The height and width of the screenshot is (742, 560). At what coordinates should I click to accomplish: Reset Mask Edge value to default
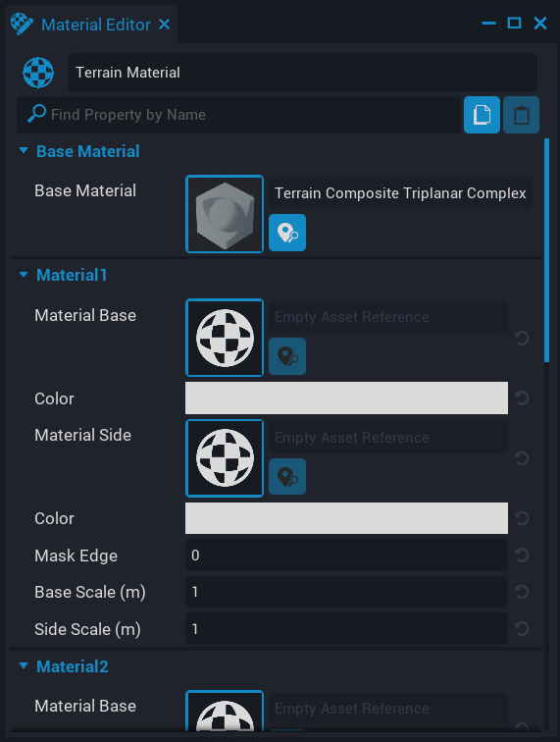tap(522, 556)
